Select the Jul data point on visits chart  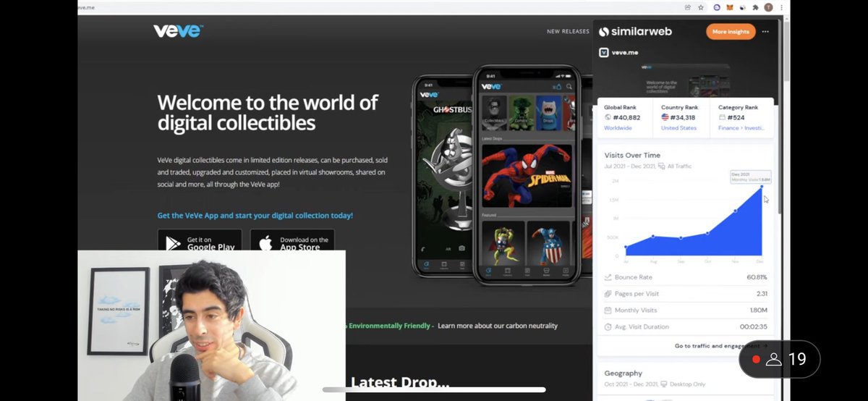click(x=626, y=248)
